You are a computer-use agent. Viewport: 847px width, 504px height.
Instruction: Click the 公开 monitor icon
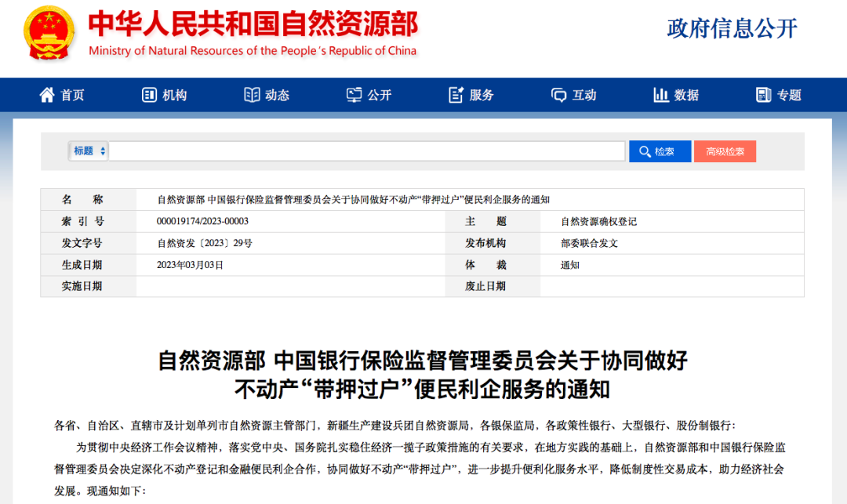click(x=354, y=94)
